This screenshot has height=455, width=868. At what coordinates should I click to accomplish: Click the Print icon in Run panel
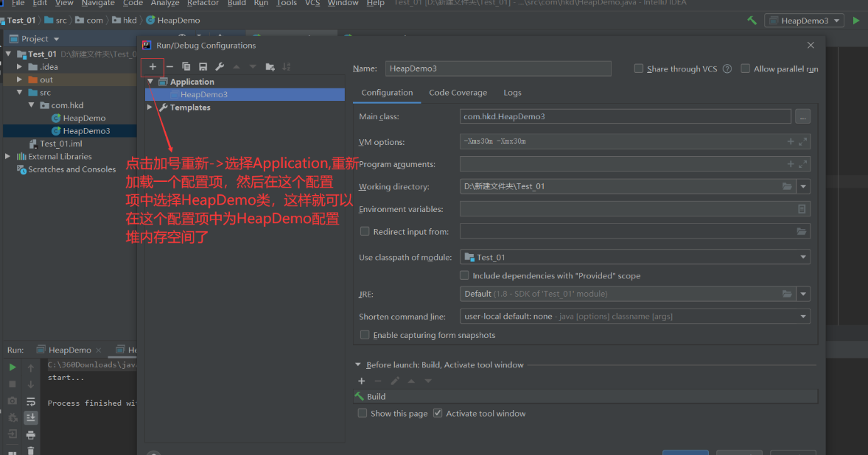pos(31,434)
